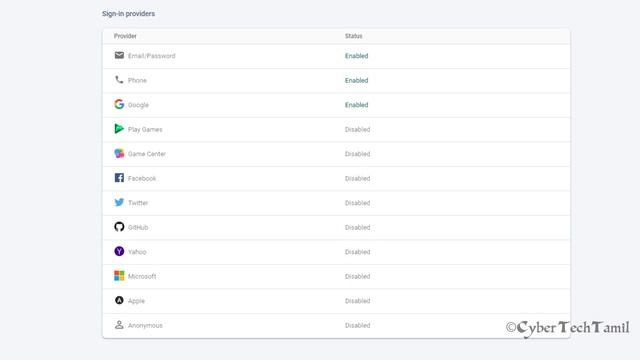The width and height of the screenshot is (640, 360).
Task: Click the Microsoft four-square logo icon
Action: 119,276
